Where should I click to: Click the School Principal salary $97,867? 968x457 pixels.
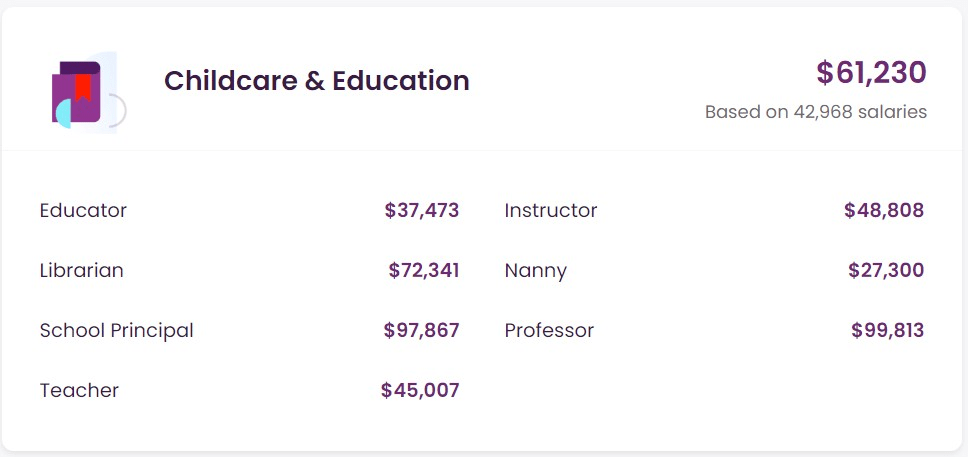(x=421, y=331)
